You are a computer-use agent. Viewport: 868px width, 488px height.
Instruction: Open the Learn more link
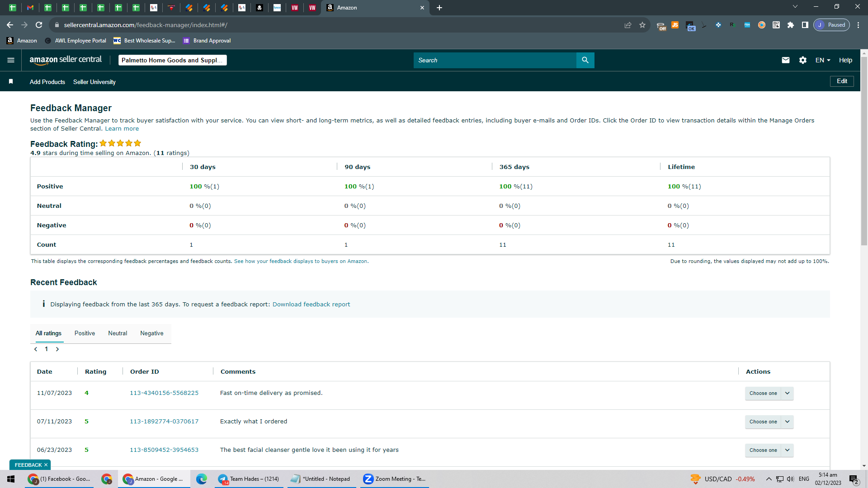click(x=122, y=129)
